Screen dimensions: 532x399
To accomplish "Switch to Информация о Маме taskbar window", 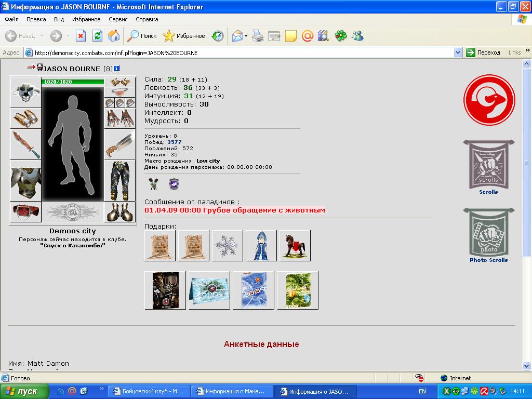I will point(232,391).
